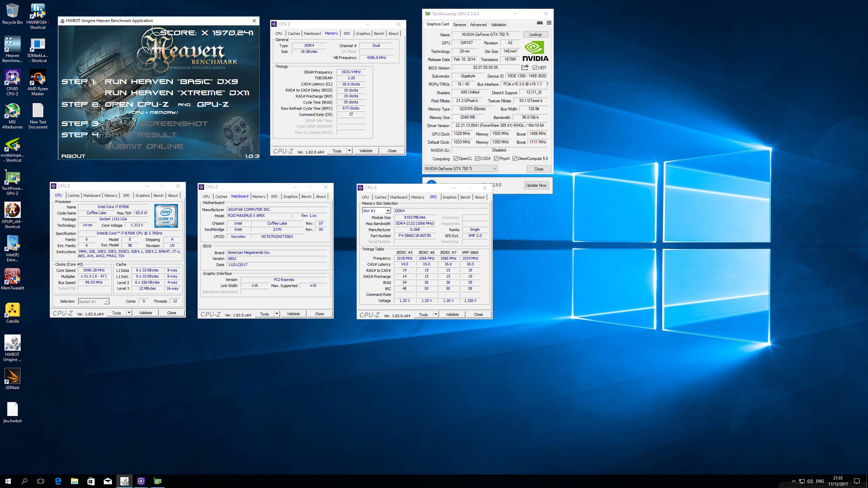The width and height of the screenshot is (868, 488).
Task: Click the volume icon in system tray
Action: coord(810,481)
